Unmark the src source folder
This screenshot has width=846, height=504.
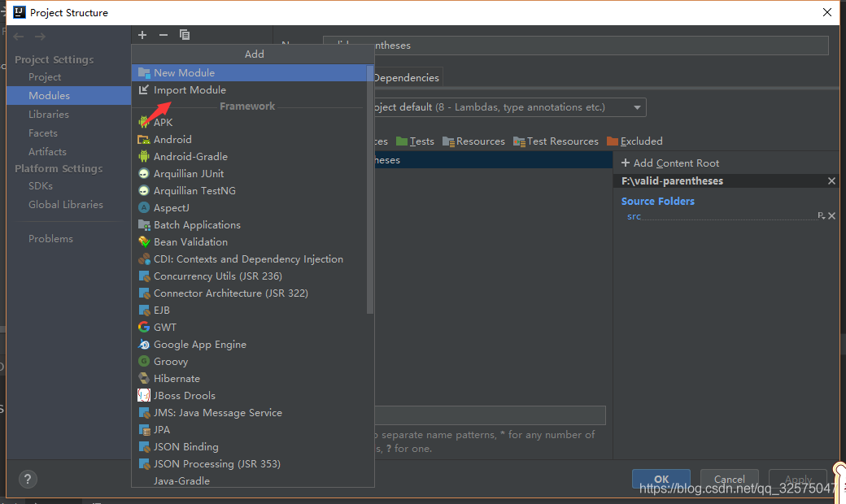click(x=832, y=215)
